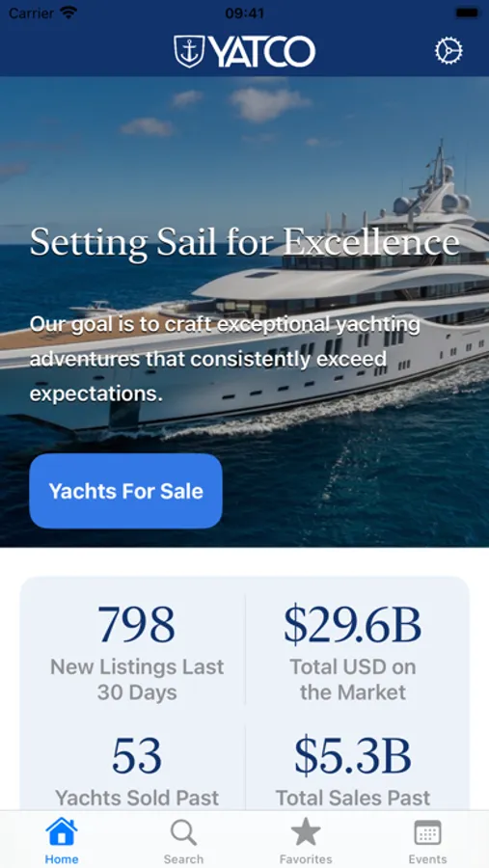This screenshot has height=868, width=489.
Task: Open the Events calendar icon
Action: (427, 832)
